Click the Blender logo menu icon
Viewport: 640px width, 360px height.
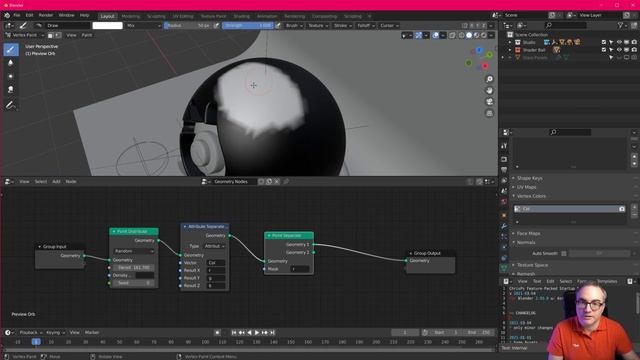point(7,15)
